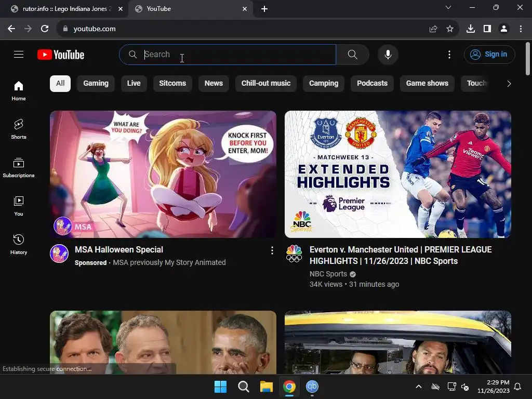Select the Game shows chip

(x=427, y=84)
